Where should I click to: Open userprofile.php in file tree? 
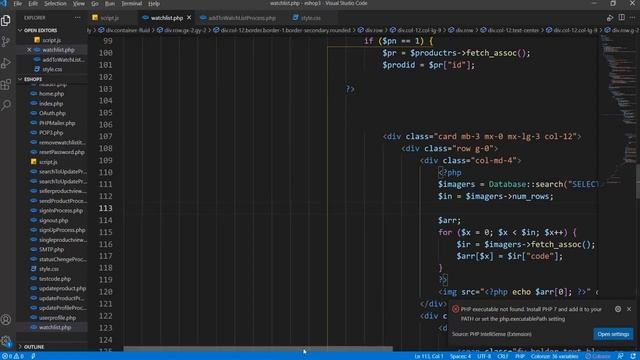tap(57, 318)
